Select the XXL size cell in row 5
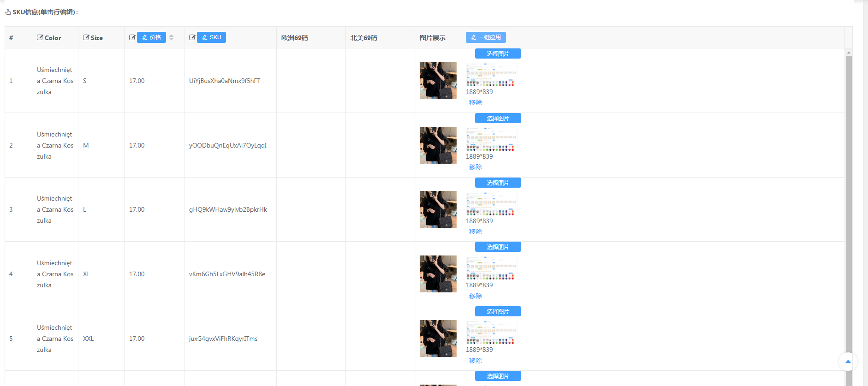 [x=89, y=338]
